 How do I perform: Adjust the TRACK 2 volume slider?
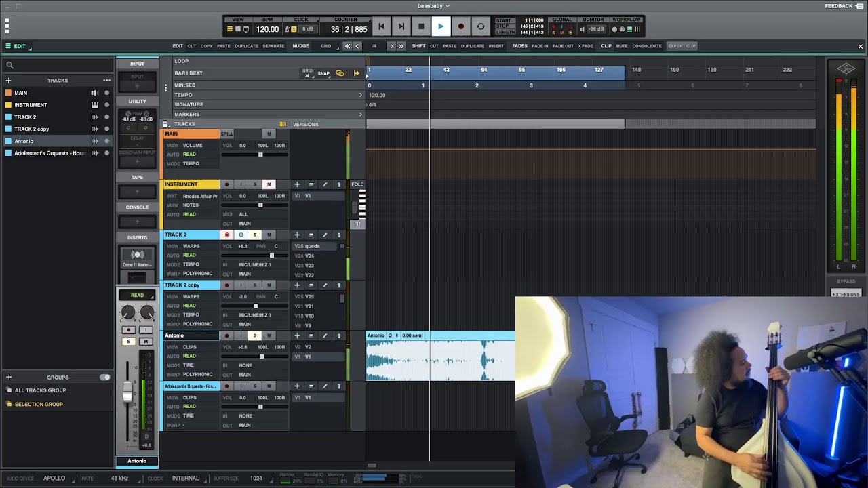[x=272, y=256]
